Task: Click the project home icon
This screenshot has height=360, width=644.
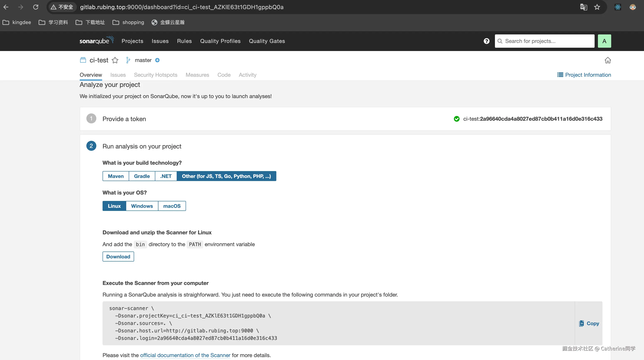Action: tap(607, 60)
